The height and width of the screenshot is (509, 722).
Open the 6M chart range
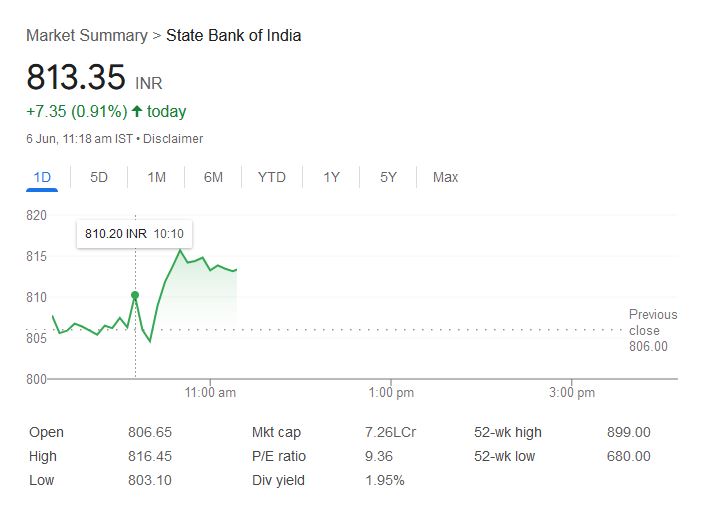point(213,177)
